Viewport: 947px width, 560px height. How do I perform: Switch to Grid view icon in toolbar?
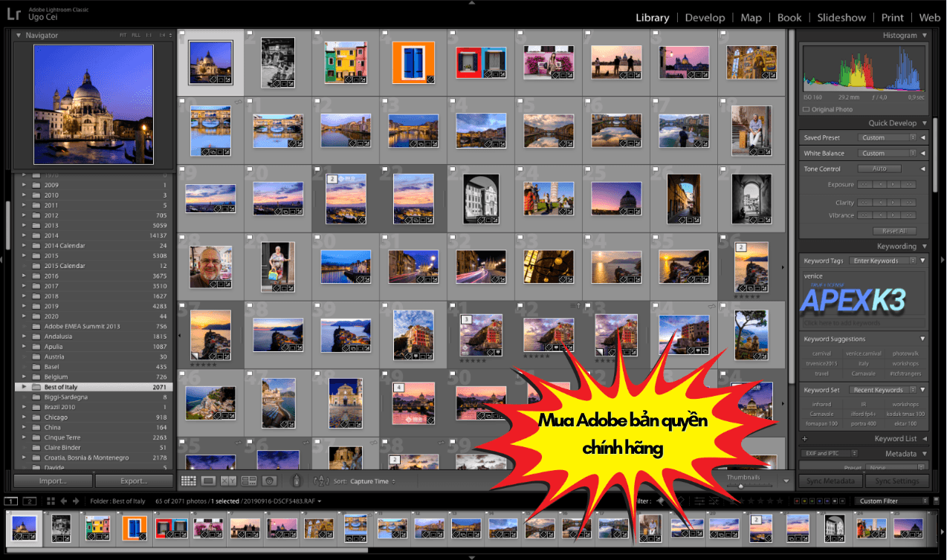click(189, 481)
